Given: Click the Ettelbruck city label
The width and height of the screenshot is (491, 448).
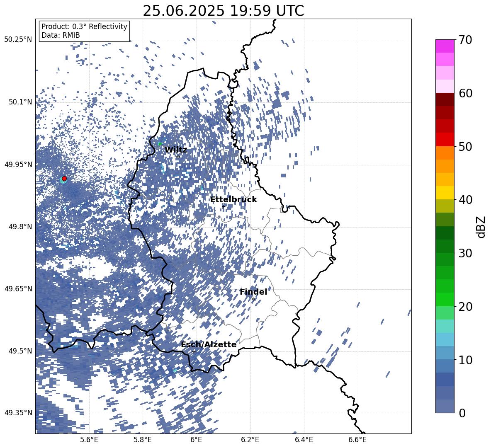Looking at the screenshot, I should pyautogui.click(x=233, y=200).
